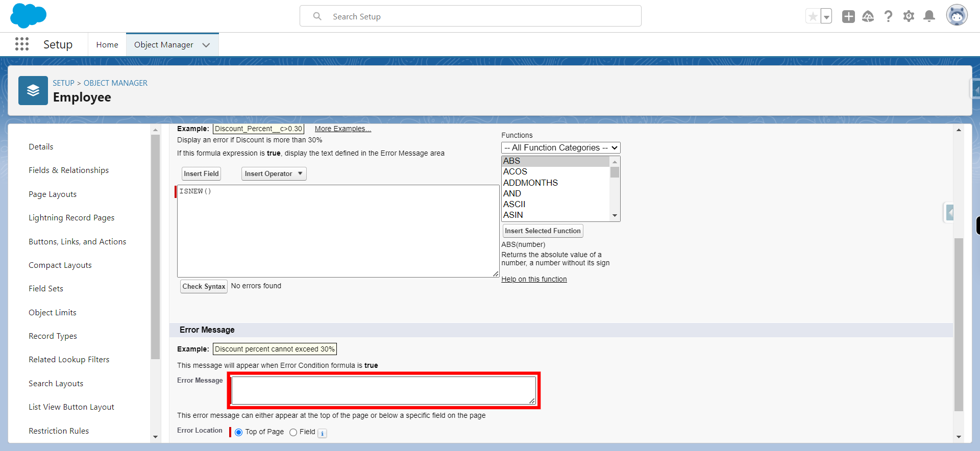Open the Help question mark icon
The height and width of the screenshot is (451, 980).
coord(888,16)
